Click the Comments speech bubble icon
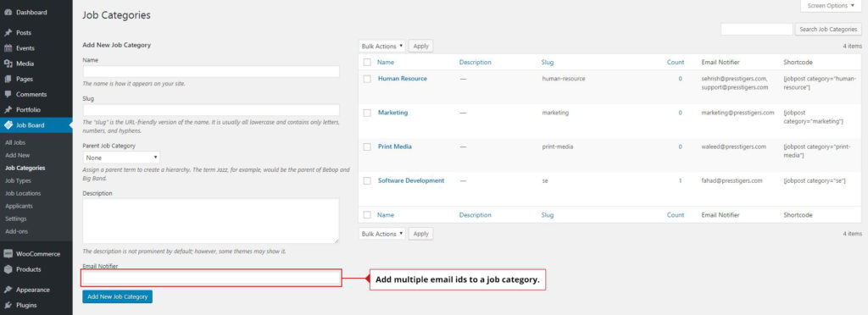868x315 pixels. click(8, 95)
